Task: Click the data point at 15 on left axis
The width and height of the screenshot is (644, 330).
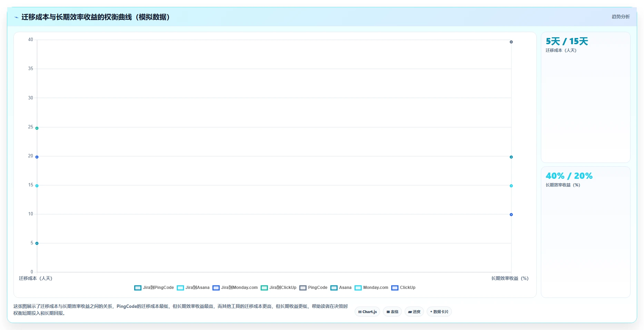Action: [x=37, y=186]
